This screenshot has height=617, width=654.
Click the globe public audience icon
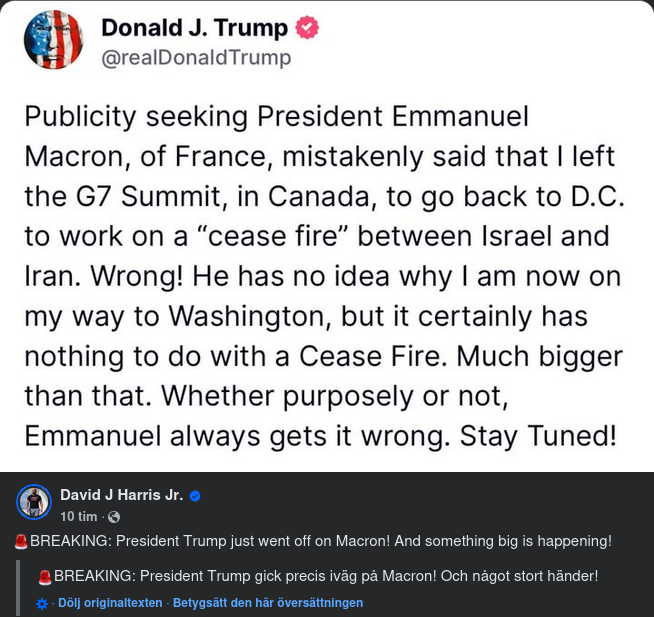coord(114,517)
